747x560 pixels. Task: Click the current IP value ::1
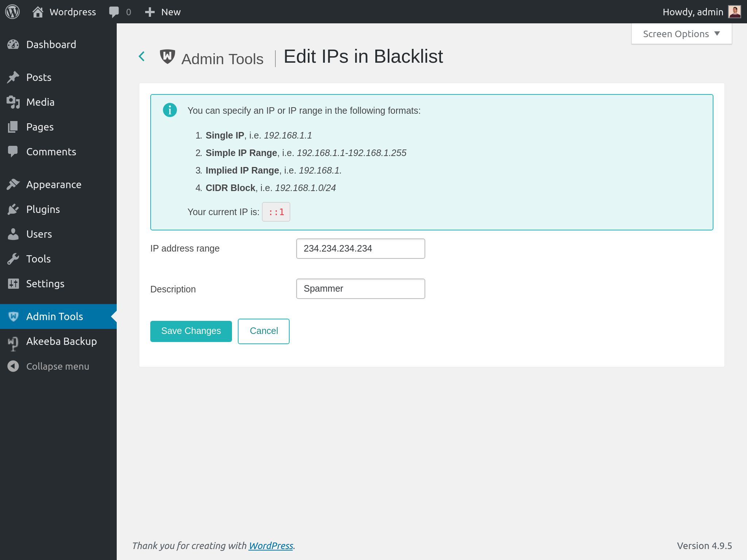pos(276,212)
